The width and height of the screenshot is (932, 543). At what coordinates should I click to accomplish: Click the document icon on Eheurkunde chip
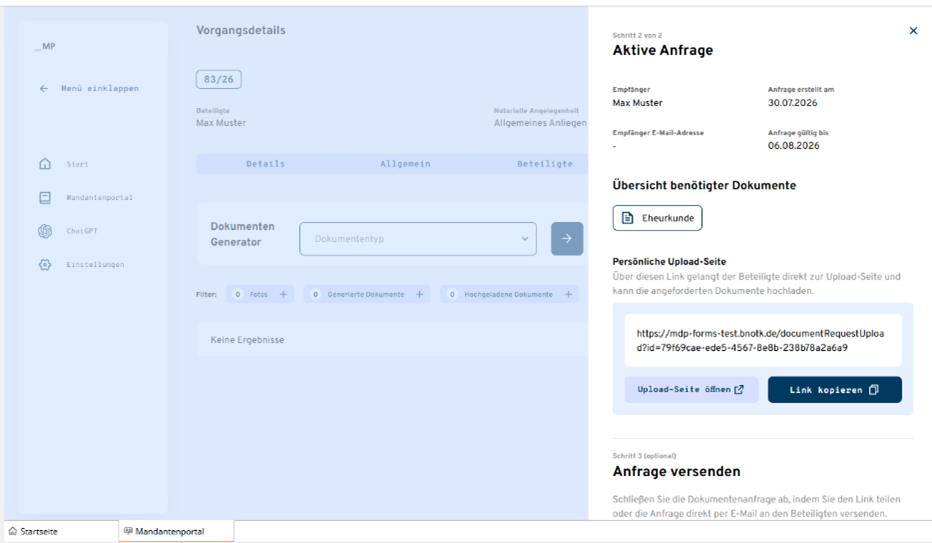tap(627, 218)
